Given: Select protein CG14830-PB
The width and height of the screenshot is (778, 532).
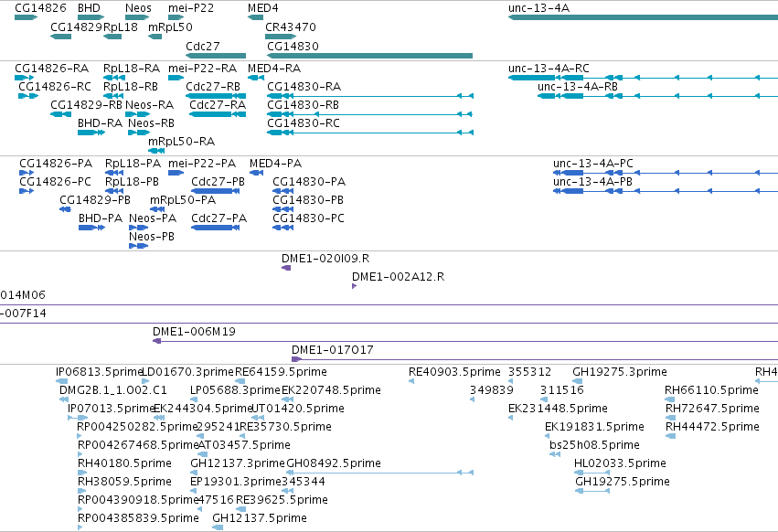Looking at the screenshot, I should (307, 200).
